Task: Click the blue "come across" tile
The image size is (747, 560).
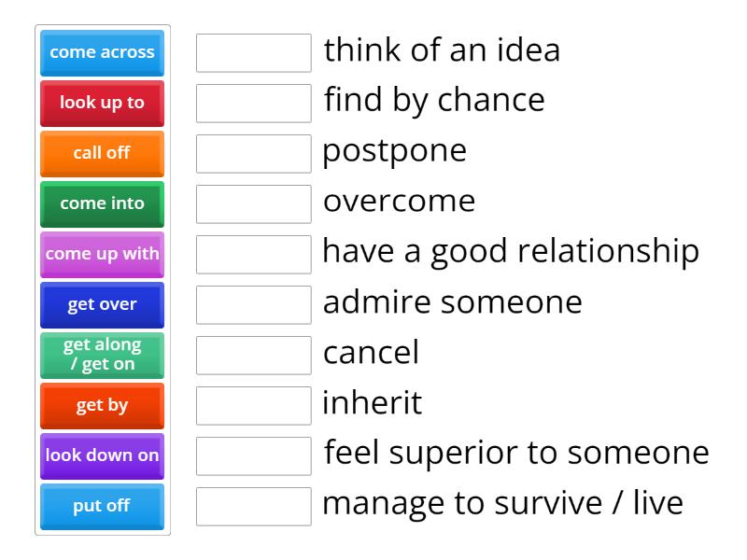Action: 102,52
